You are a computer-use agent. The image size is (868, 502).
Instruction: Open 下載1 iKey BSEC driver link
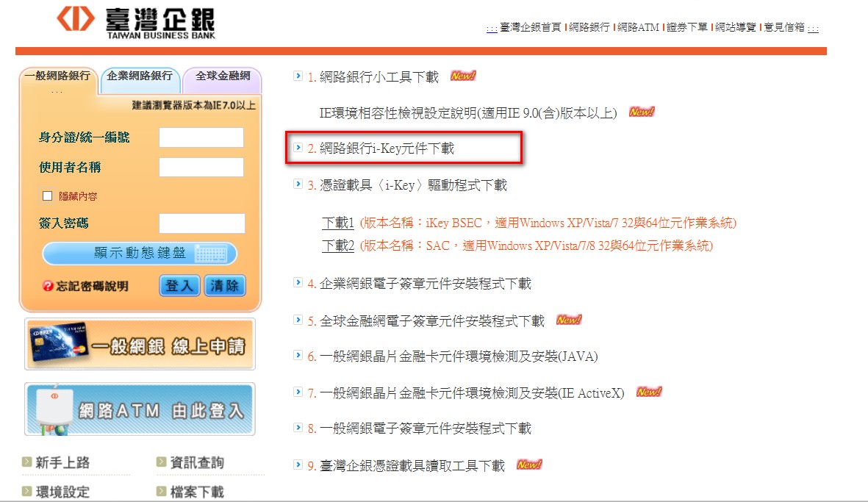click(x=338, y=223)
